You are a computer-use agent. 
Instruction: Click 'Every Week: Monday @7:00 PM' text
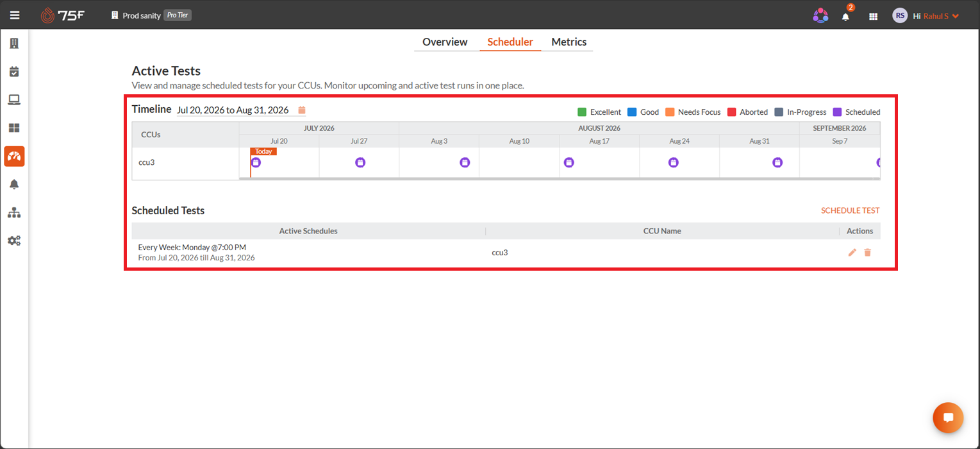[x=192, y=247]
